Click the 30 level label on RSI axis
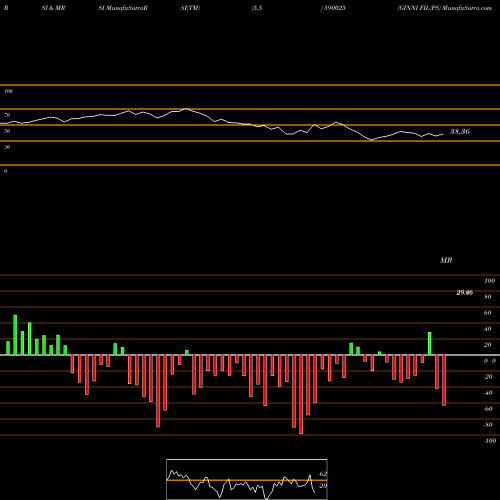 pyautogui.click(x=7, y=147)
